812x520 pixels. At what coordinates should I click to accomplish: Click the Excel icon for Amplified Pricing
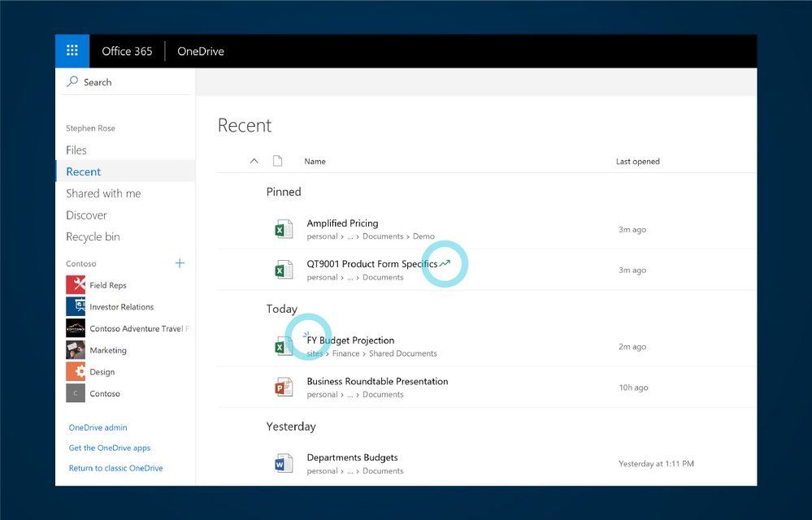[283, 229]
